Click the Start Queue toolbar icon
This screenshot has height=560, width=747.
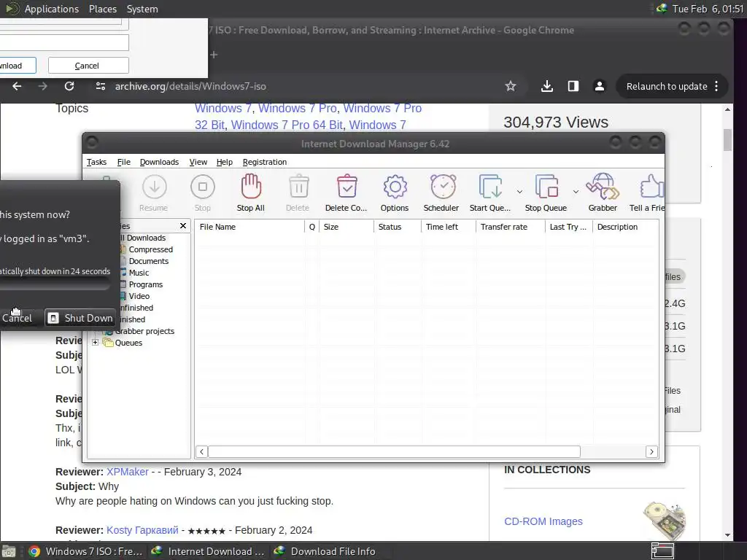pyautogui.click(x=490, y=186)
